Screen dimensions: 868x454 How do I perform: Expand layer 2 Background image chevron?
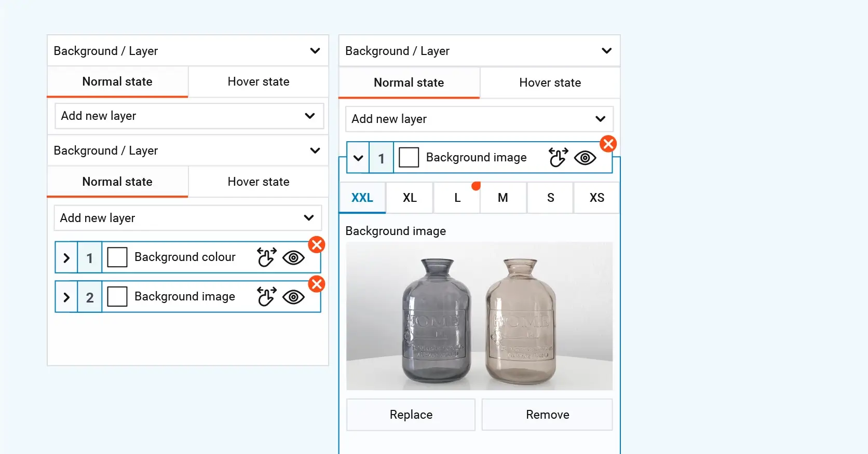pyautogui.click(x=66, y=297)
